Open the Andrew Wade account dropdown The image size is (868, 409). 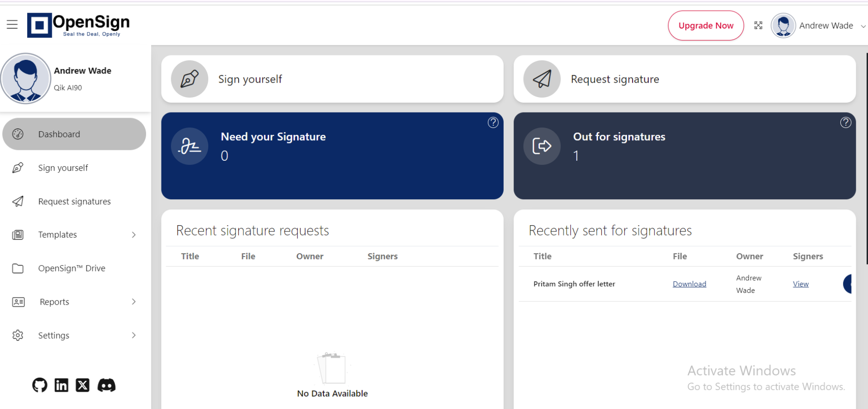[826, 25]
